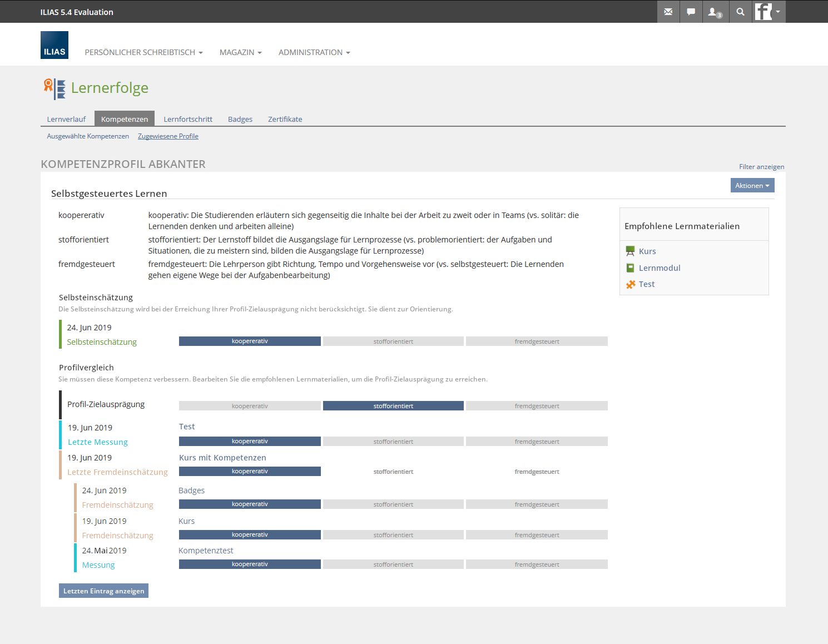Click stofforientiert bar in Profil-Zielausprägung row
Screen dimensions: 828x644
(393, 406)
